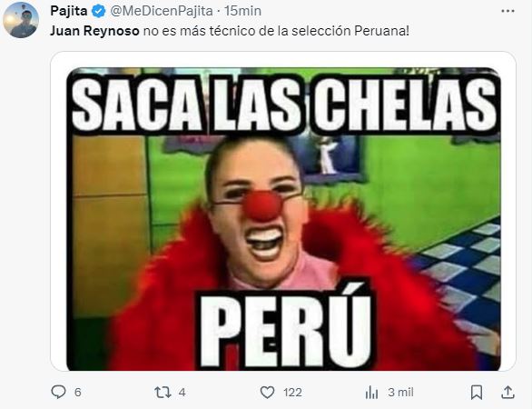Click the 3 mil views count

pos(400,393)
